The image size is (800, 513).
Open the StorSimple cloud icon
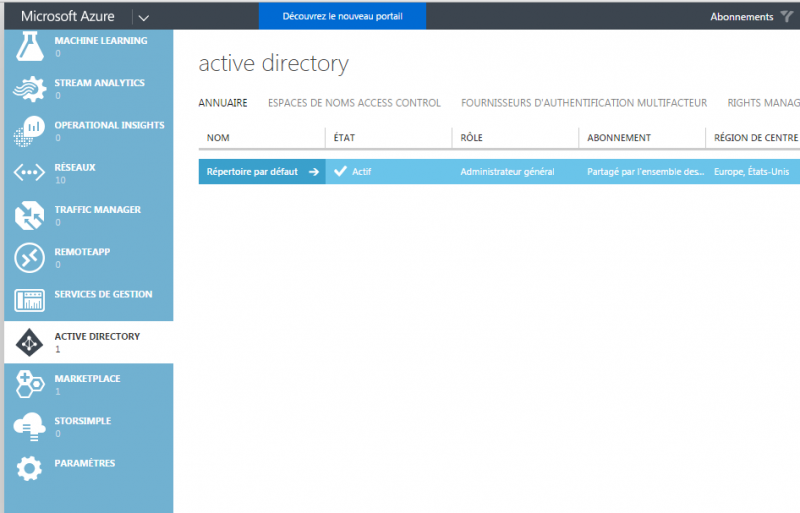[x=30, y=427]
